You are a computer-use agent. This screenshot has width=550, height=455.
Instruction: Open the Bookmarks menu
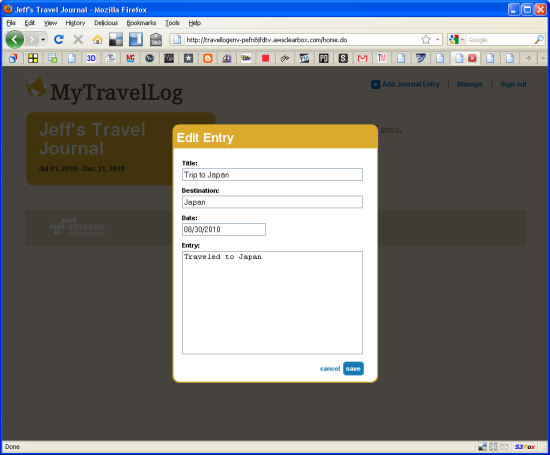[x=141, y=23]
